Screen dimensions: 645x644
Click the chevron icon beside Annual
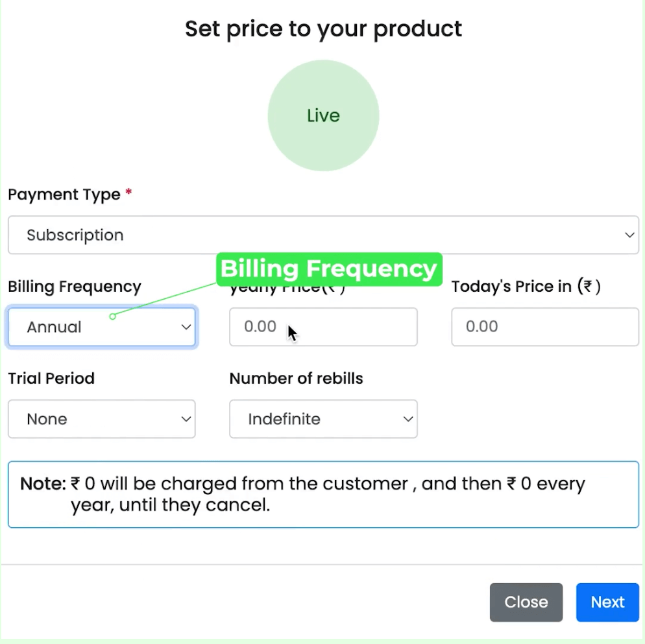click(186, 327)
